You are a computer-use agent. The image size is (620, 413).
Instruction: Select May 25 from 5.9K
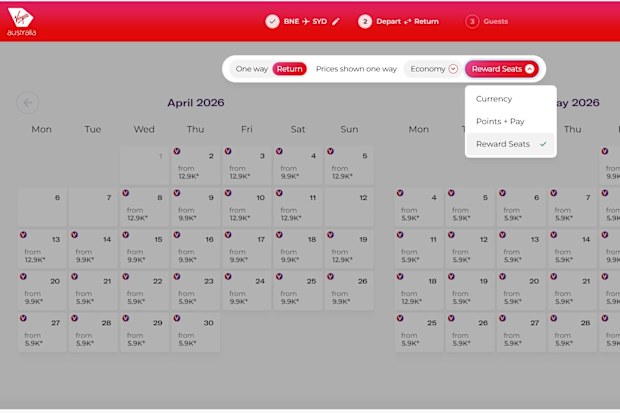coord(419,332)
